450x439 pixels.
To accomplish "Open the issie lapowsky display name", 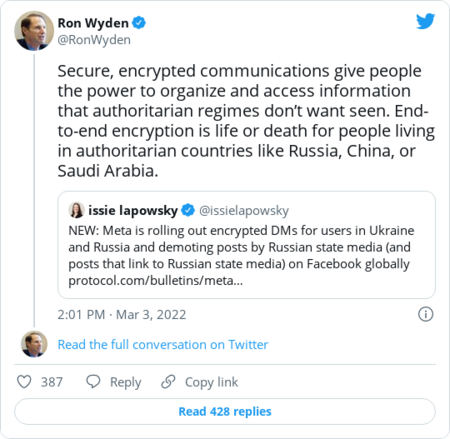I will click(x=133, y=211).
